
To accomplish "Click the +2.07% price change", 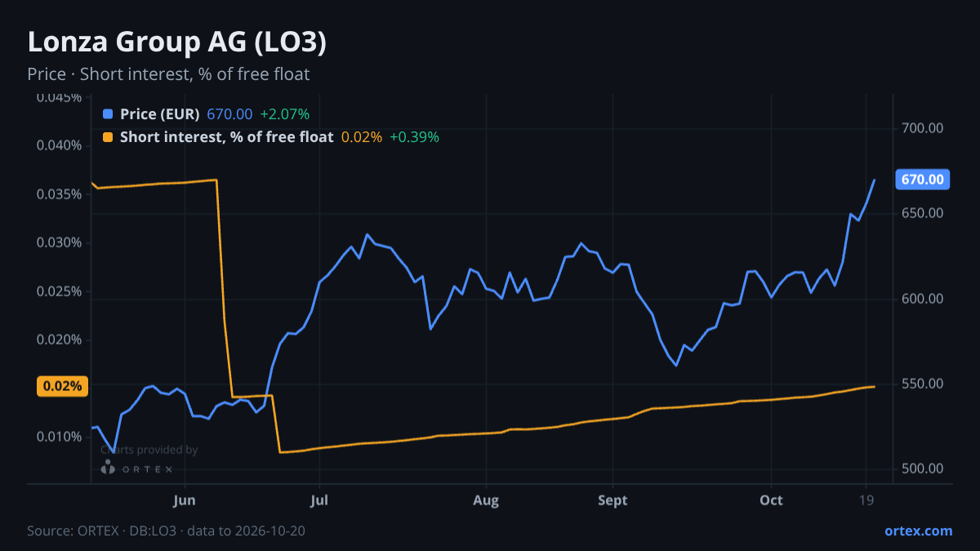I will point(284,113).
